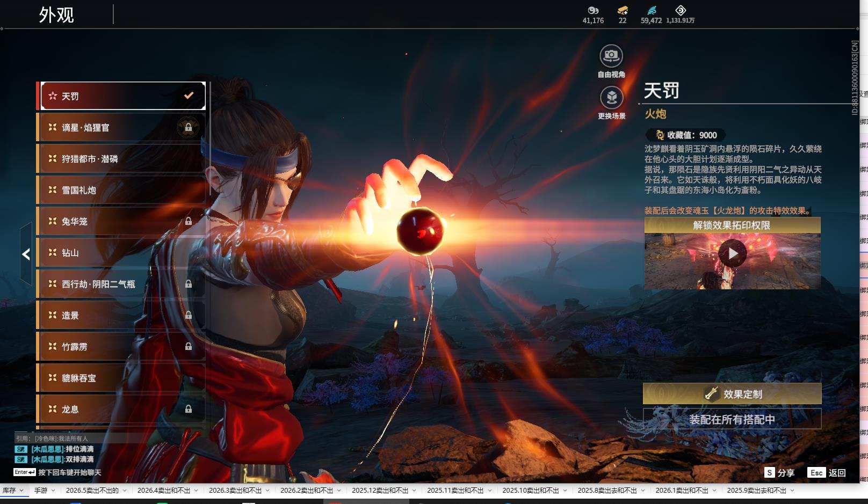
Task: Click the chat channel icon beside 排位滴滴
Action: click(x=21, y=449)
